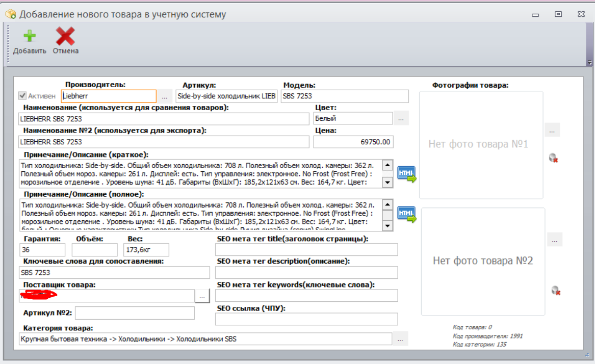Toggle the Активен checkbox
This screenshot has height=364, width=595.
point(22,96)
